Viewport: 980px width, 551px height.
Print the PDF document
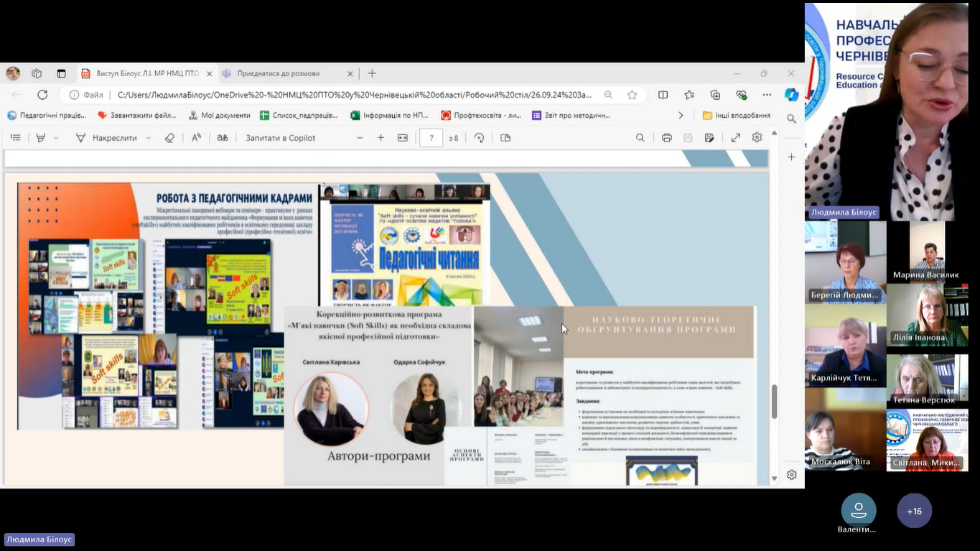666,138
